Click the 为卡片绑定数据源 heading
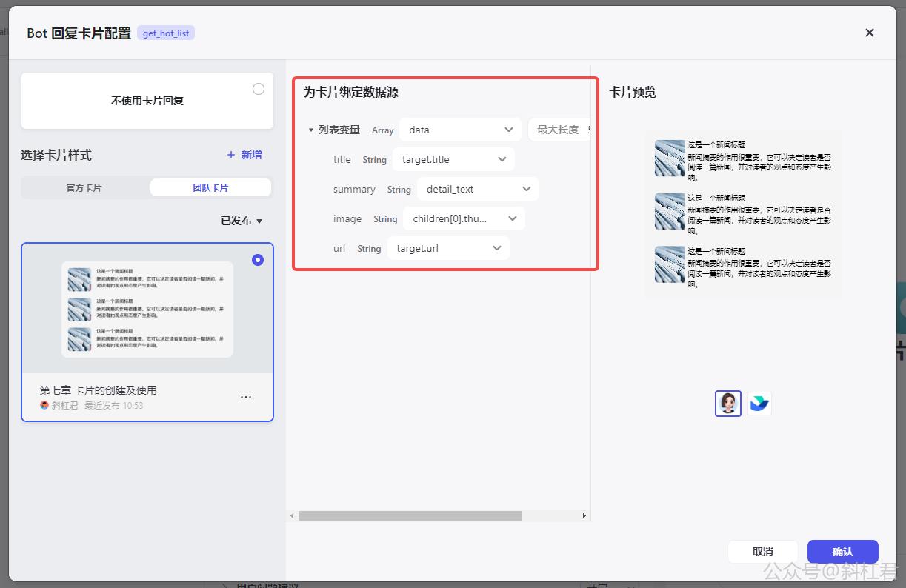Viewport: 906px width, 588px height. point(351,93)
